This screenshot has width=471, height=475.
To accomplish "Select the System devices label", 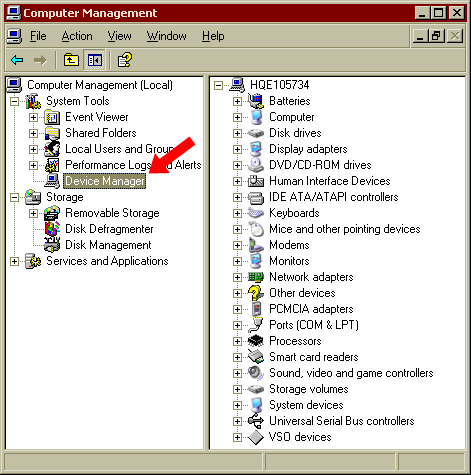I will pyautogui.click(x=306, y=405).
